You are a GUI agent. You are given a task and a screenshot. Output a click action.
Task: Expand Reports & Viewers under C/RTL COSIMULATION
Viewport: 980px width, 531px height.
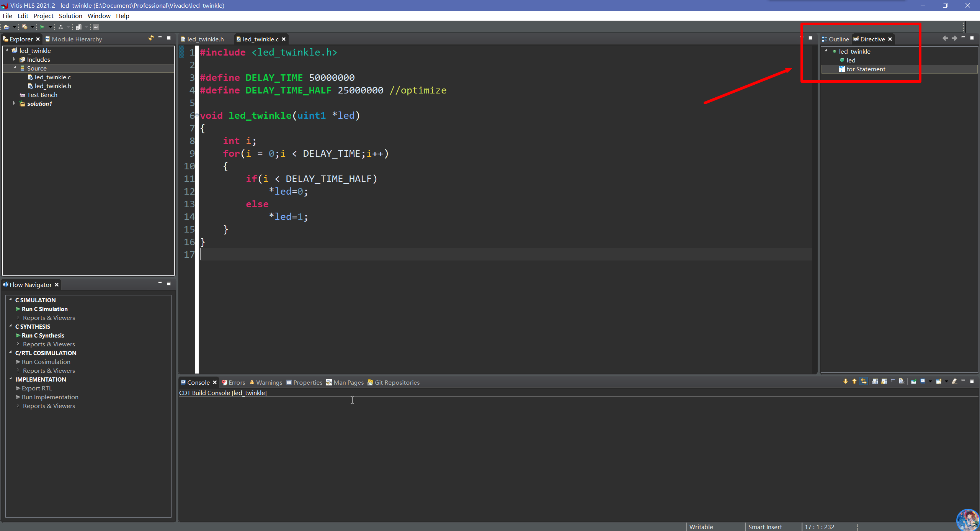pos(18,370)
